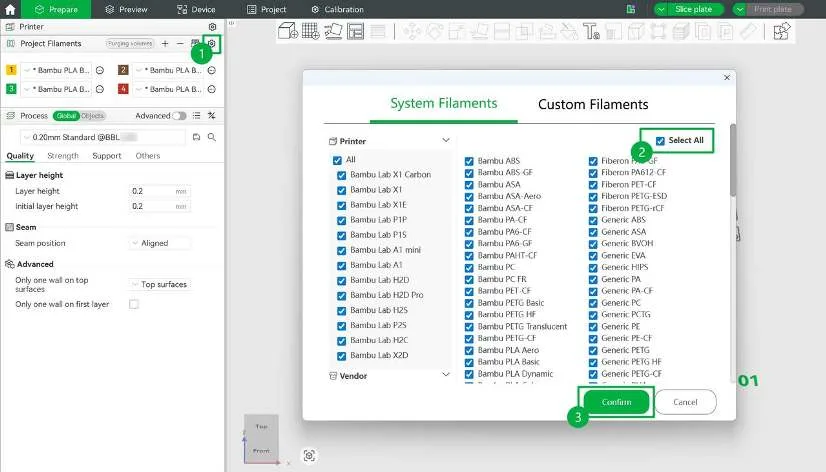826x472 pixels.
Task: Uncheck the All printers checkbox
Action: (x=337, y=160)
